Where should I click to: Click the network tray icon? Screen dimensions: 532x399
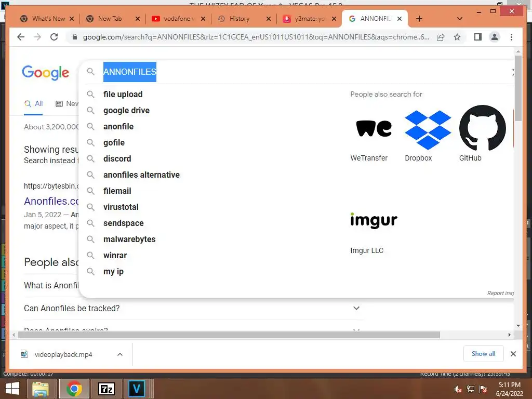tap(471, 389)
